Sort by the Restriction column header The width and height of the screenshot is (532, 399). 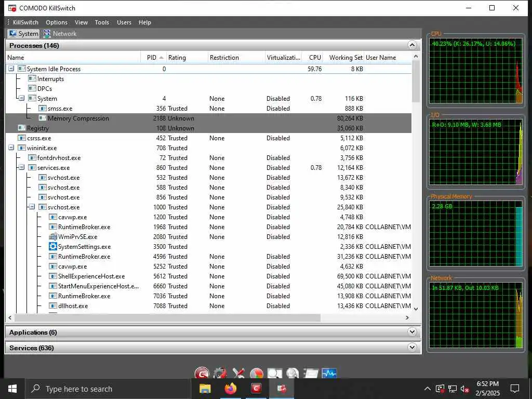pos(236,57)
